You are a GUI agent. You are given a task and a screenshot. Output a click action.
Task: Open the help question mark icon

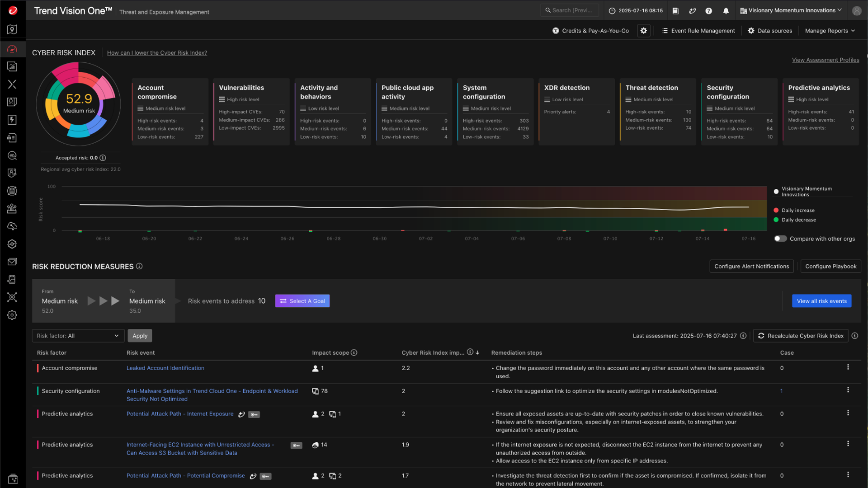tap(708, 11)
